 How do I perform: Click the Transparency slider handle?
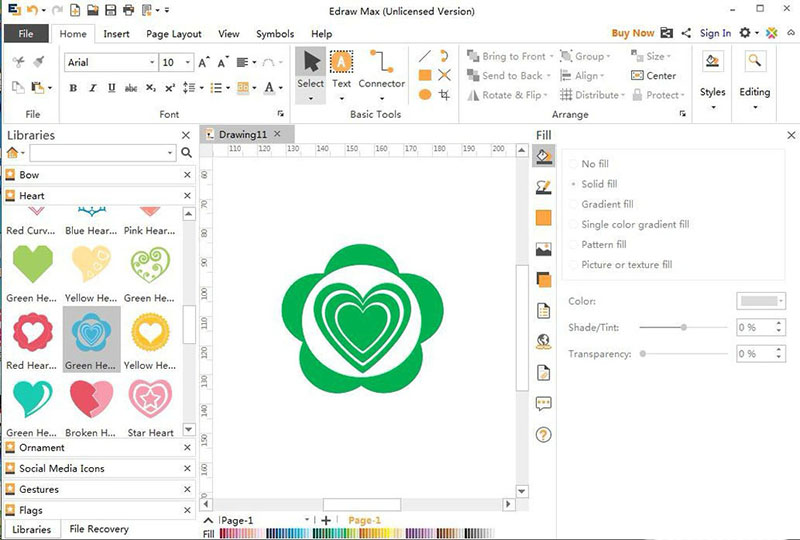642,353
